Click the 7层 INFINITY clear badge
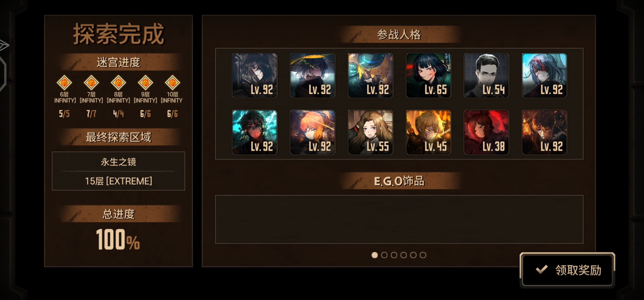The image size is (644, 300). click(91, 82)
